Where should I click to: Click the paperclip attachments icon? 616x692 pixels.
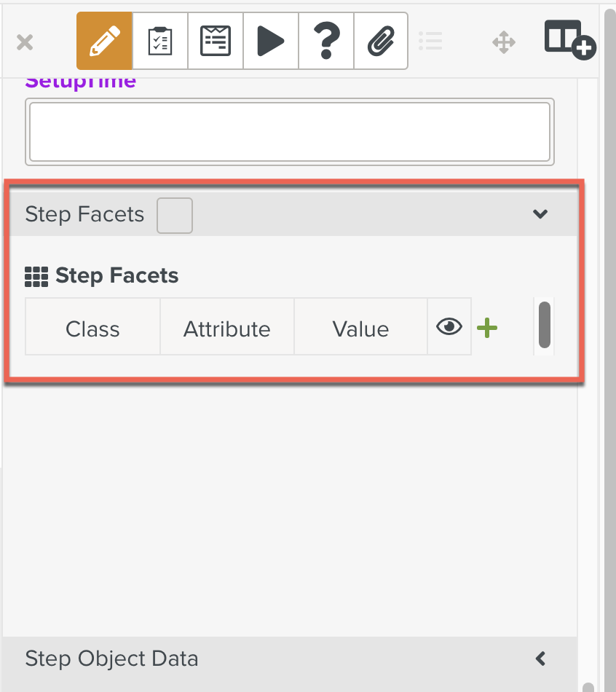point(381,42)
